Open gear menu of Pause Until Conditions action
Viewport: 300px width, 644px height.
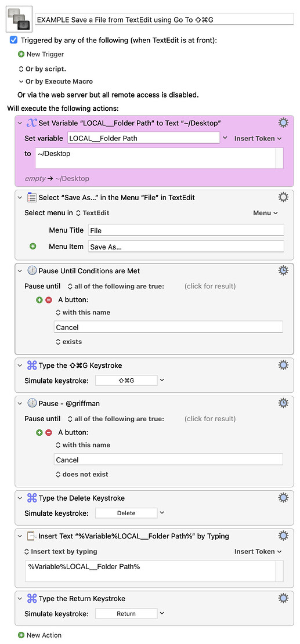283,270
